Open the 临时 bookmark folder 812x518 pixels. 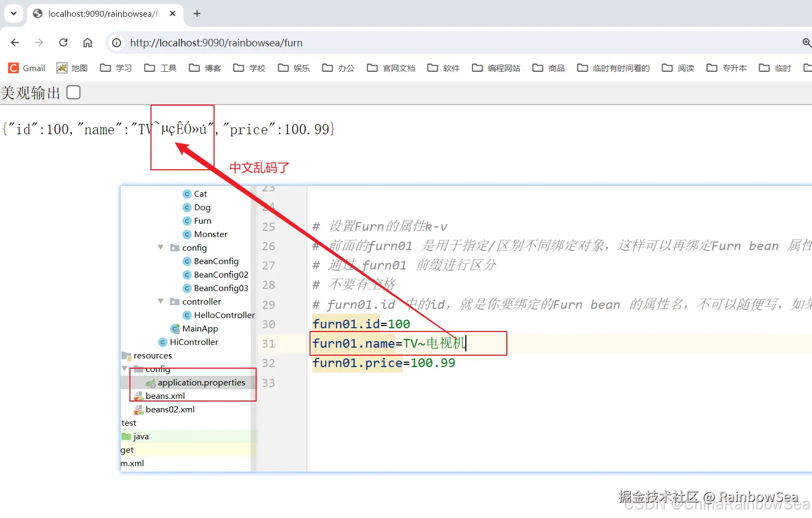(x=775, y=68)
